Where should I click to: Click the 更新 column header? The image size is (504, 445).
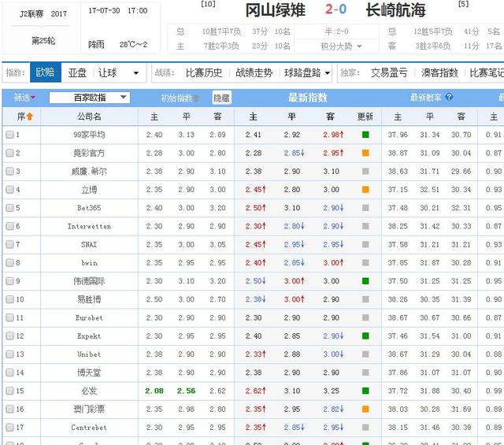click(x=365, y=117)
